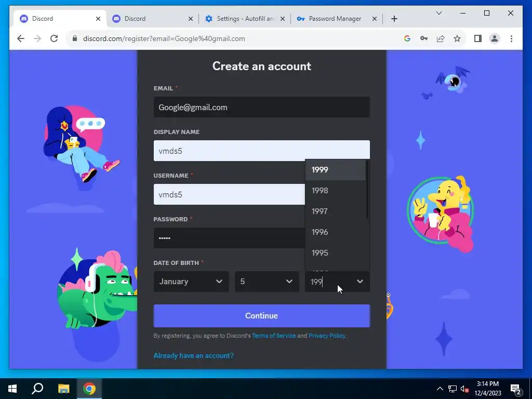Click the year list scrollbar
This screenshot has width=532, height=399.
(x=367, y=189)
